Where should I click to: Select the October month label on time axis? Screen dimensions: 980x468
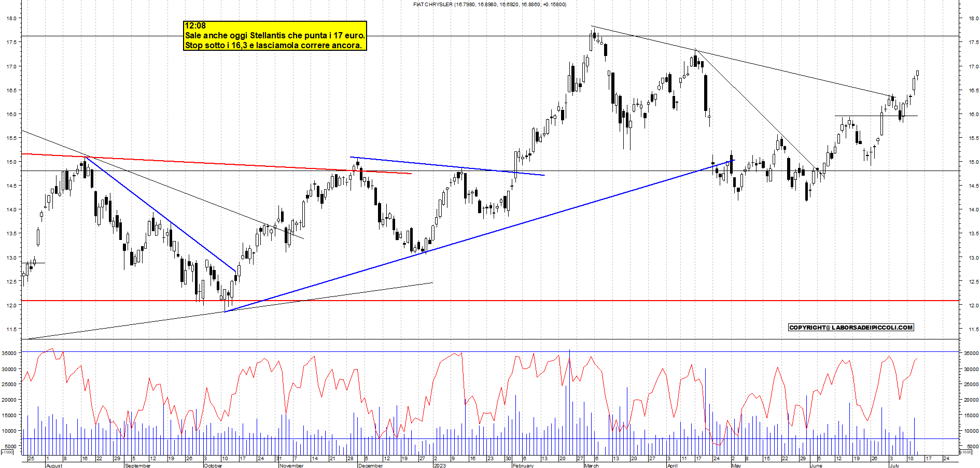tap(213, 465)
